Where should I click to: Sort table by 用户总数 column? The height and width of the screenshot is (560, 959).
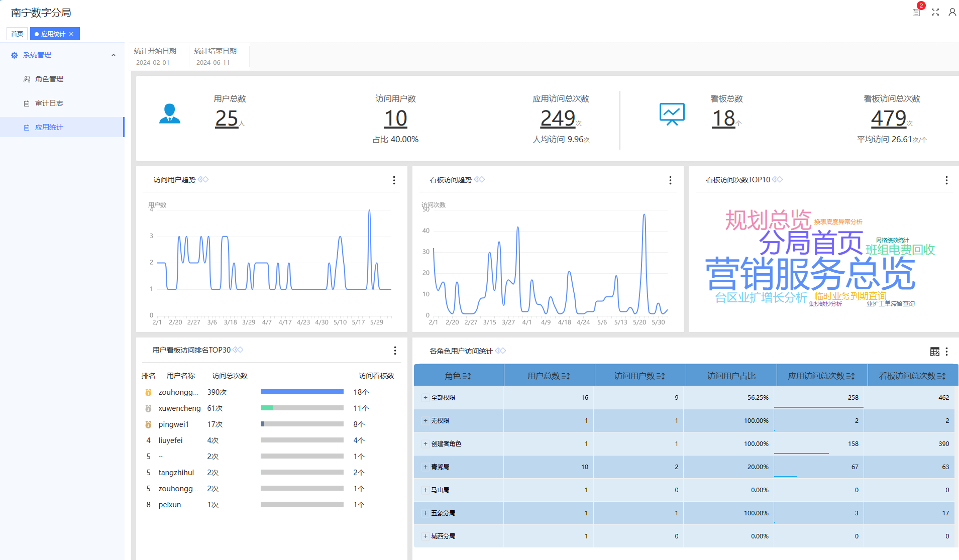pyautogui.click(x=566, y=376)
